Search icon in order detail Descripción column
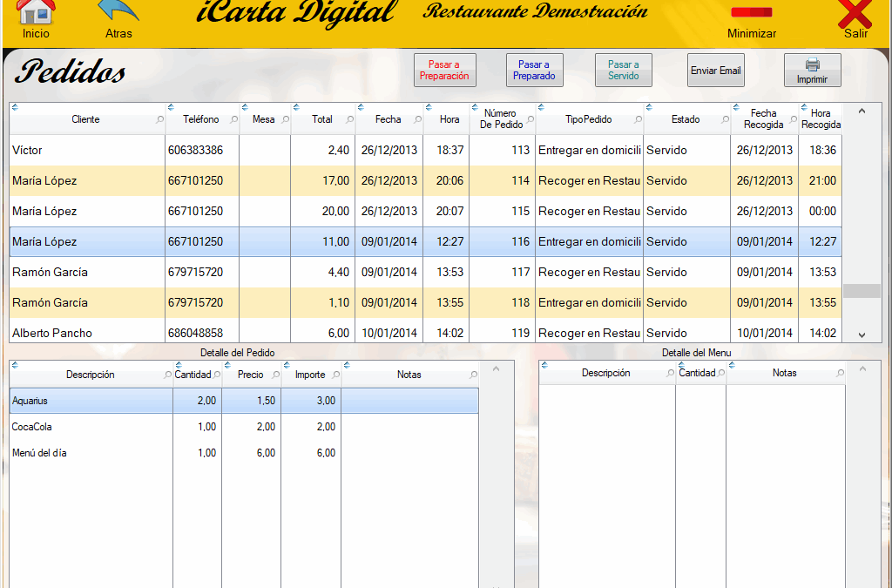This screenshot has height=588, width=892. pyautogui.click(x=167, y=375)
